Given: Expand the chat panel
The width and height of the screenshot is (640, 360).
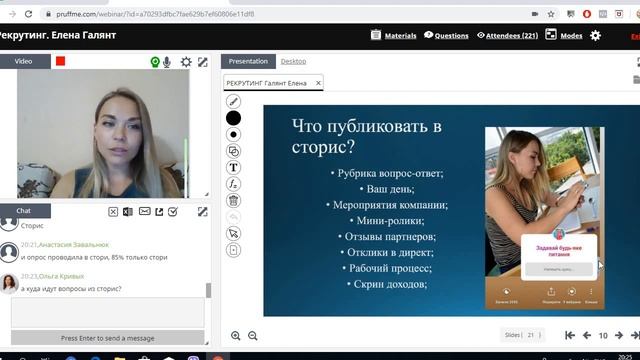Looking at the screenshot, I should [202, 211].
